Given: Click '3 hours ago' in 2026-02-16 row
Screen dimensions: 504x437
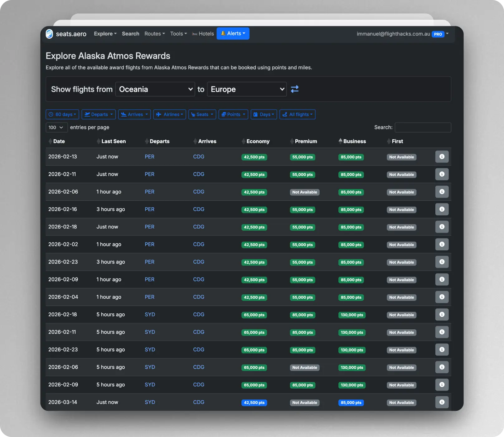Looking at the screenshot, I should [x=111, y=209].
